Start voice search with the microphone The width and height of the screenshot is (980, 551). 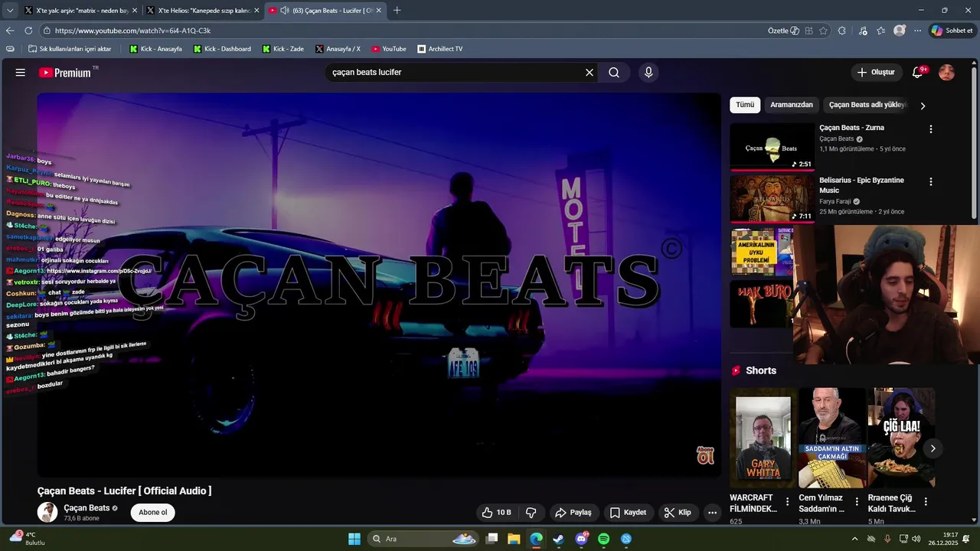pos(648,73)
